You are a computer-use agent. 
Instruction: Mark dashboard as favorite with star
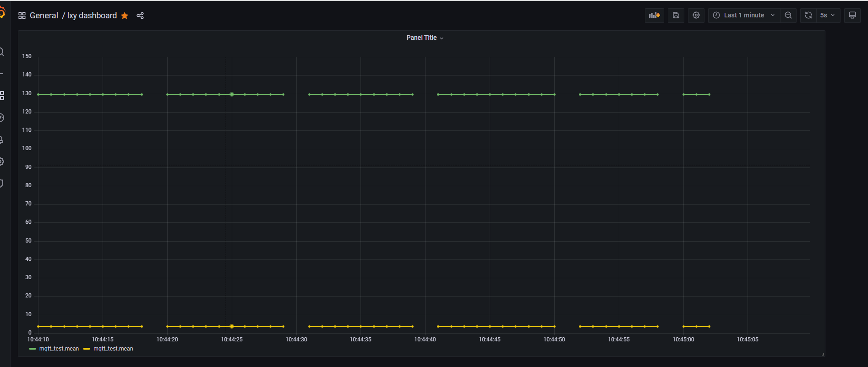(125, 16)
